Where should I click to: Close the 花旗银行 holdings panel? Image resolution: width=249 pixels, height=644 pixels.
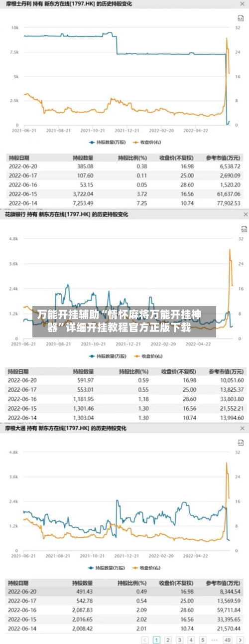click(245, 214)
